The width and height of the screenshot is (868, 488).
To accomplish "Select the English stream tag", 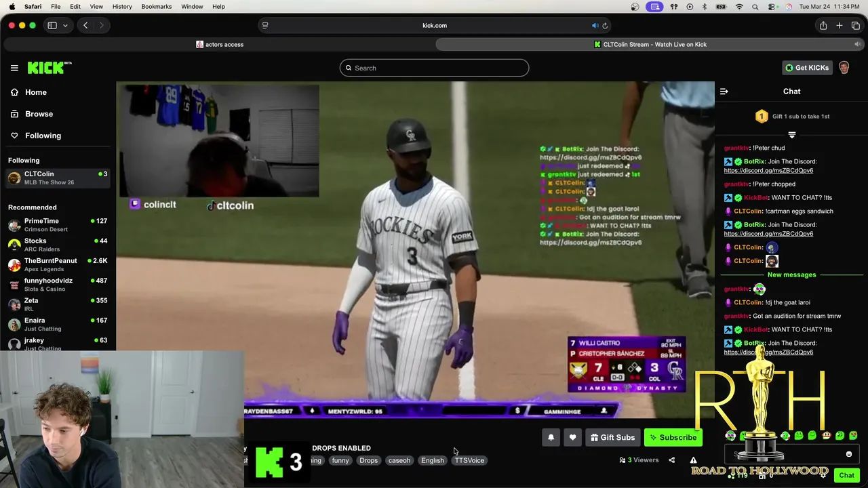I will (432, 460).
